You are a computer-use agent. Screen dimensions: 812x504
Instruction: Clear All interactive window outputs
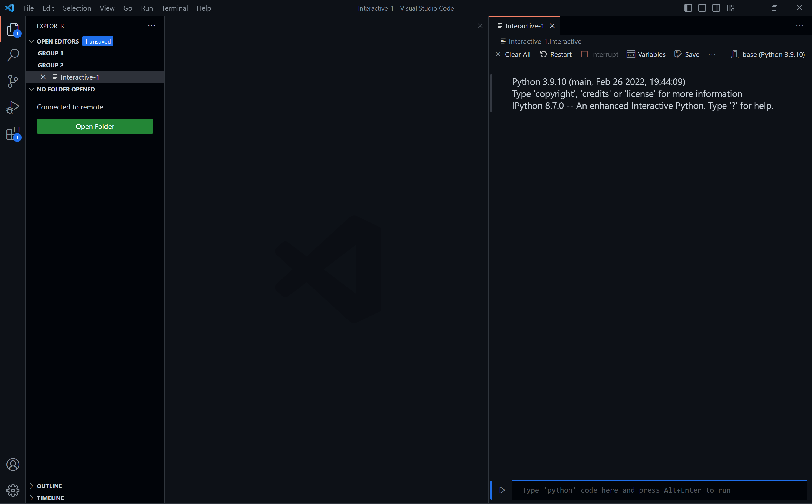(513, 54)
